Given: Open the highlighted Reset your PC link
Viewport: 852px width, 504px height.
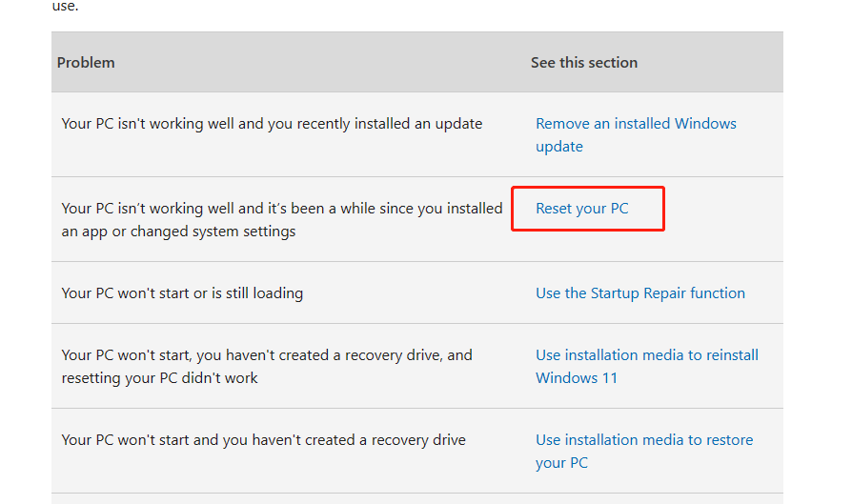Looking at the screenshot, I should [x=582, y=209].
